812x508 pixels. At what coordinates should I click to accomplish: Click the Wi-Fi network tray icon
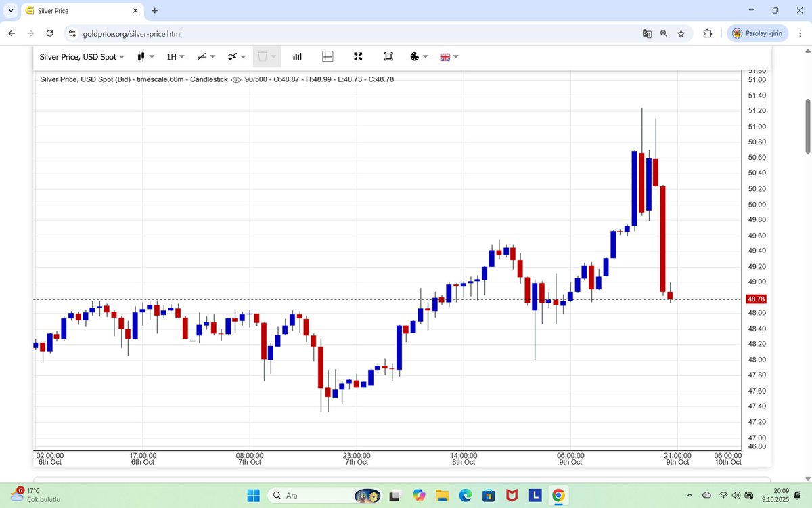click(723, 495)
